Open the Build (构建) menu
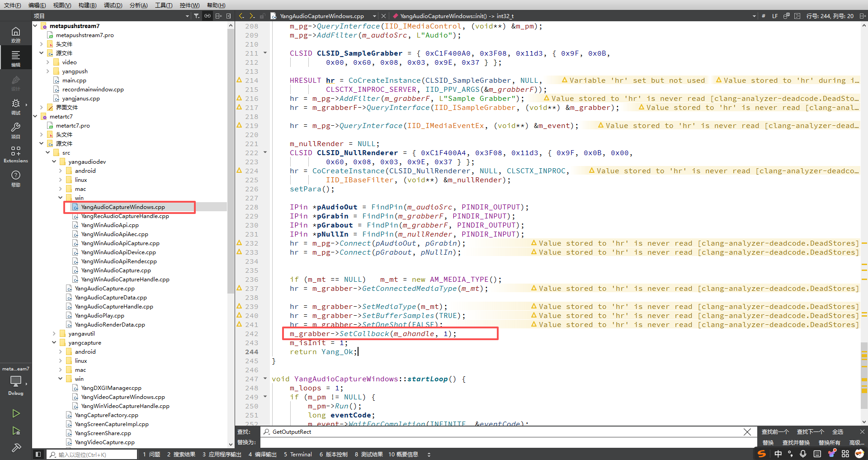This screenshot has width=868, height=460. (87, 5)
